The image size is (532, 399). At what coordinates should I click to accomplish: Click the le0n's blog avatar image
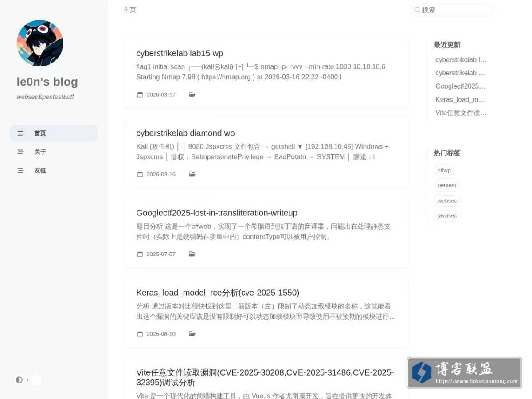[x=40, y=43]
